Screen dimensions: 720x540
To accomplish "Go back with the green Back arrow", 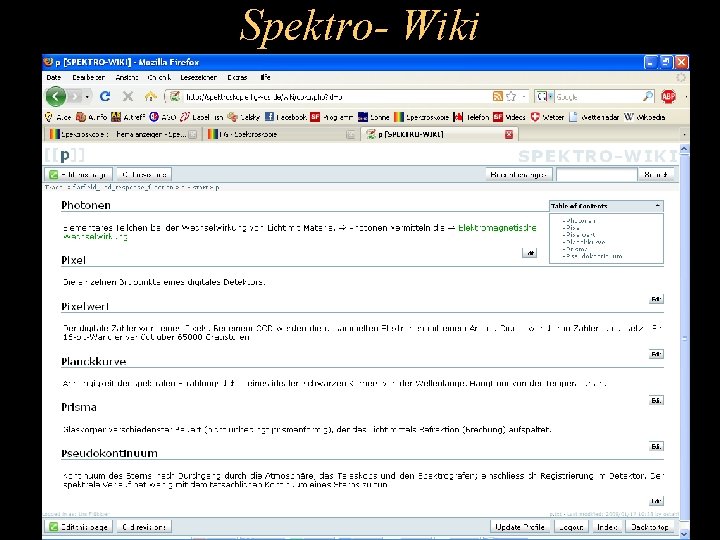I will click(56, 96).
